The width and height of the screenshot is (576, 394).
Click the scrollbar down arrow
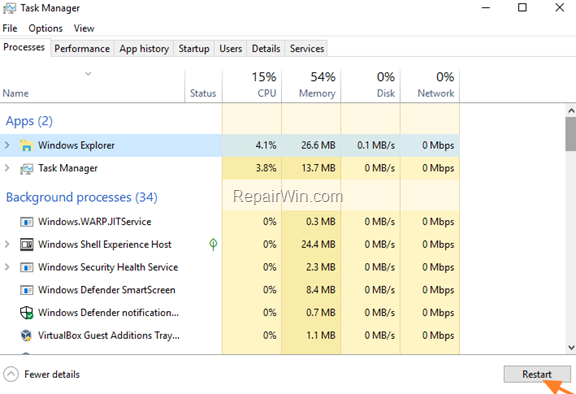[571, 347]
